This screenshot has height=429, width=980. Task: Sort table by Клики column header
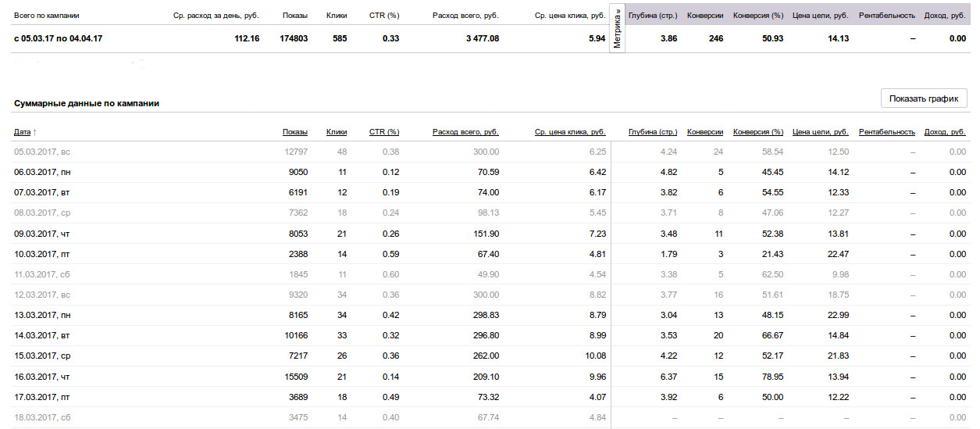click(337, 132)
